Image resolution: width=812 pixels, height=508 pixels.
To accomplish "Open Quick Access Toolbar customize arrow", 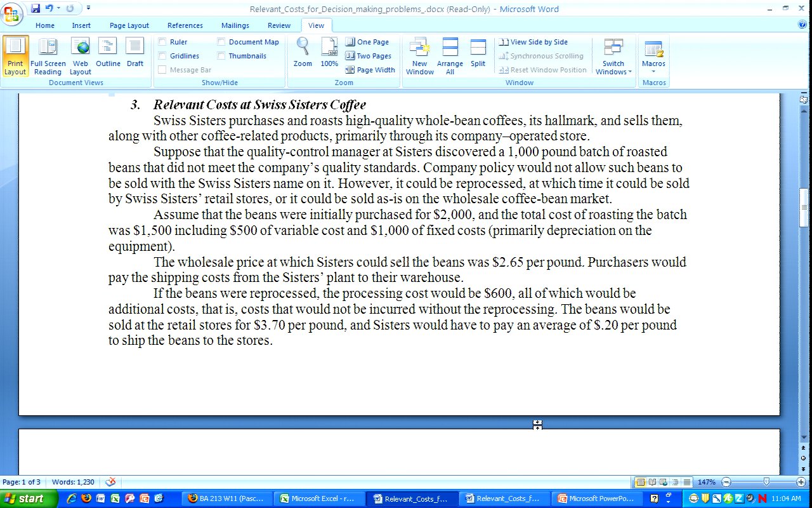I will (88, 8).
